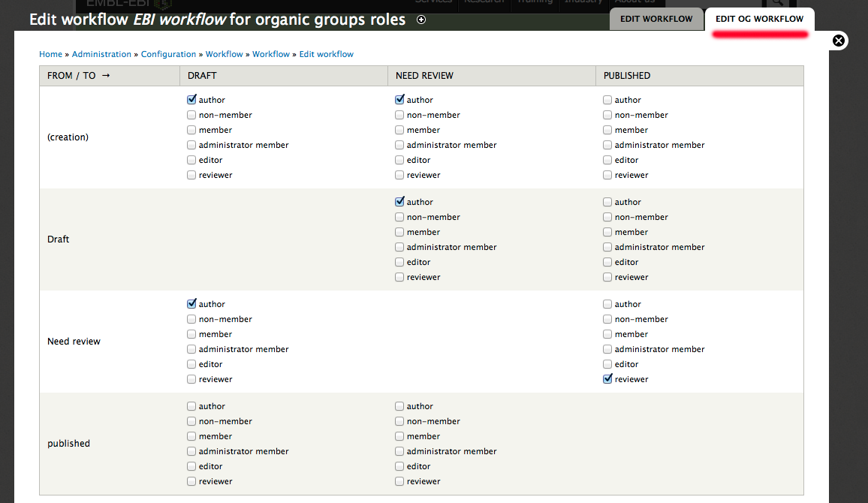
Task: Close the overlay using the circular X button
Action: click(x=839, y=41)
